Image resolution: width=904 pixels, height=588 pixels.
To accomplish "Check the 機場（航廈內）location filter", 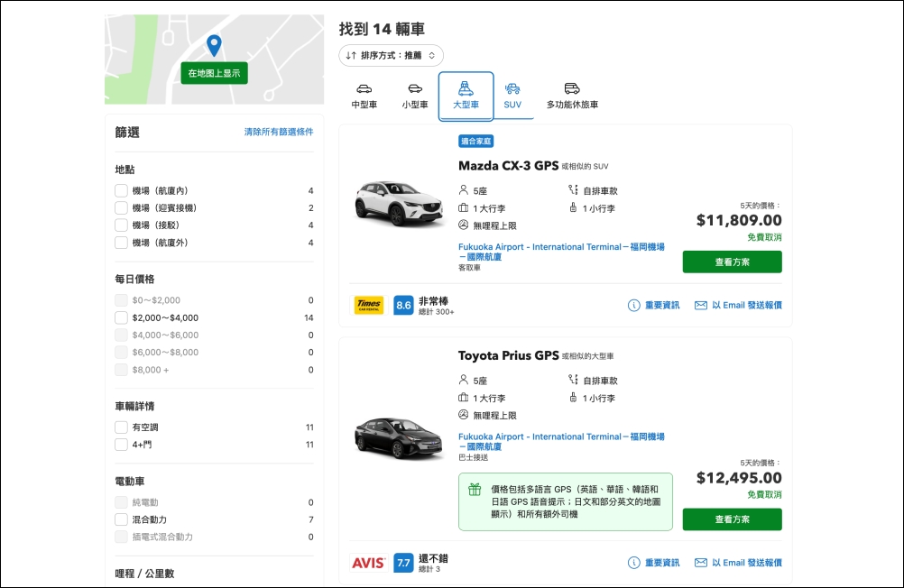I will pyautogui.click(x=121, y=191).
